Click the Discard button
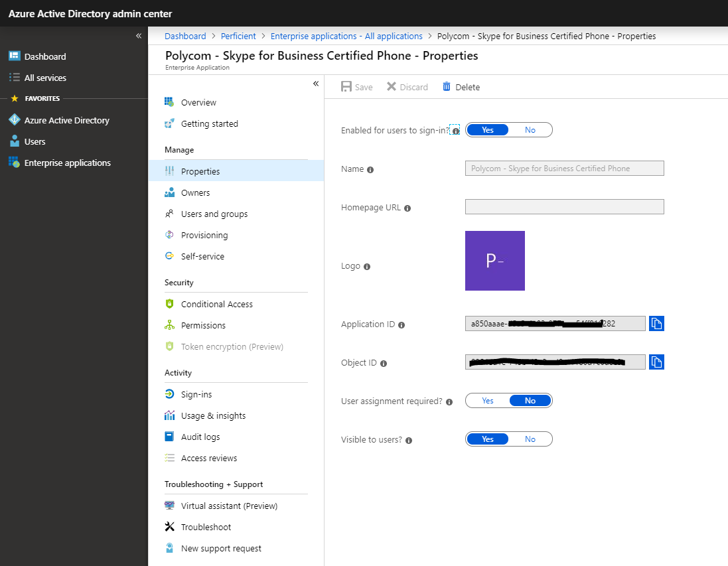Viewport: 728px width, 566px height. tap(407, 87)
